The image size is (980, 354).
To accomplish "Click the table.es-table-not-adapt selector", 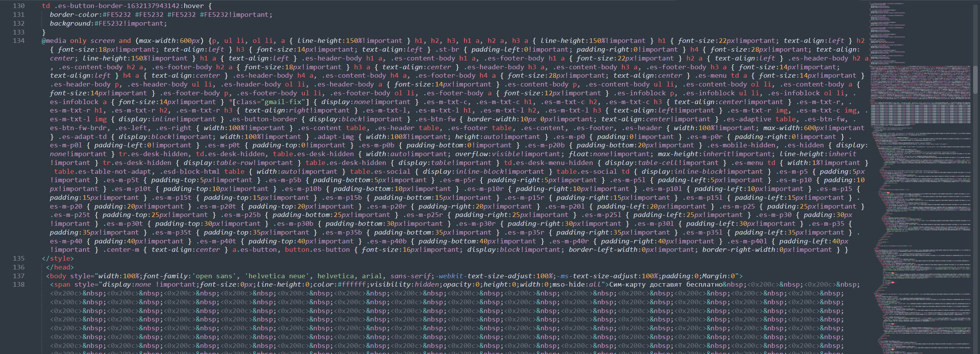I will tap(103, 171).
